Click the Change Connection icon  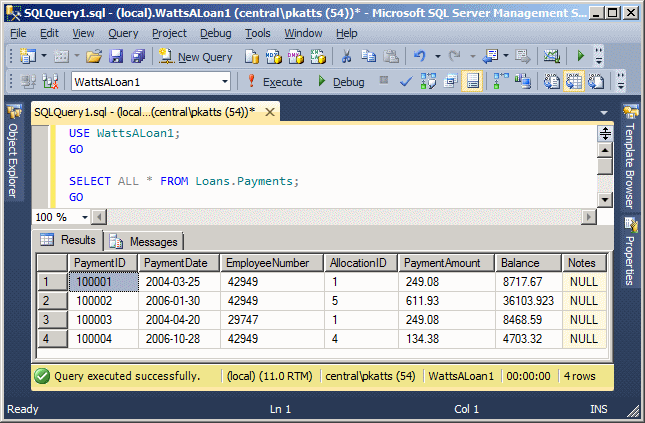50,81
